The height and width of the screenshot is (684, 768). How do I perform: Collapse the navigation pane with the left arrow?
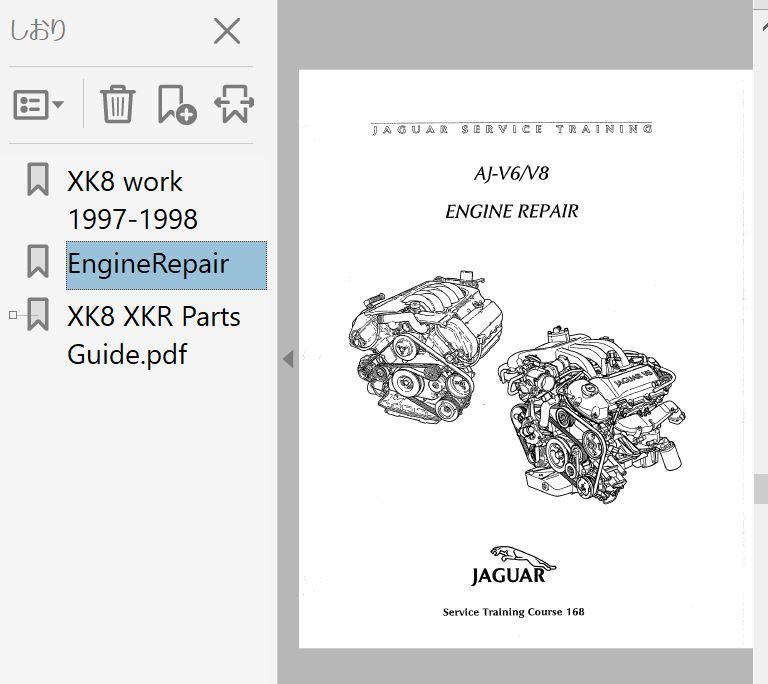[x=288, y=358]
